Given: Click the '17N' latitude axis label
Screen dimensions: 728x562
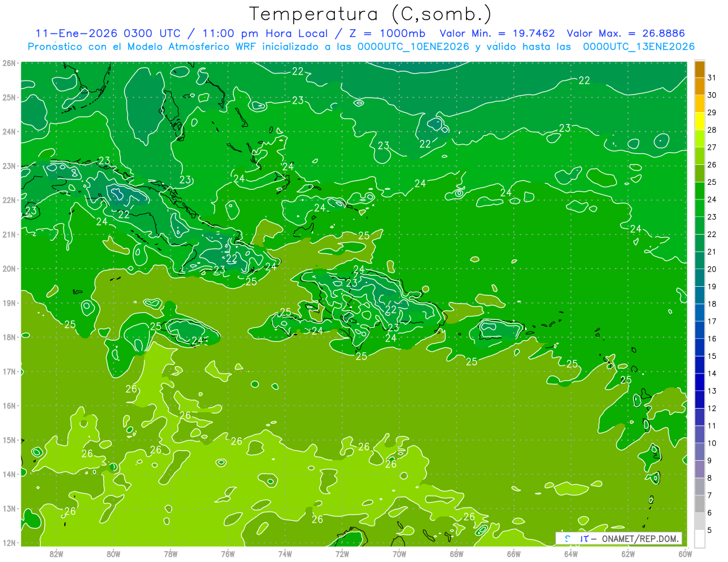Looking at the screenshot, I should pos(9,372).
